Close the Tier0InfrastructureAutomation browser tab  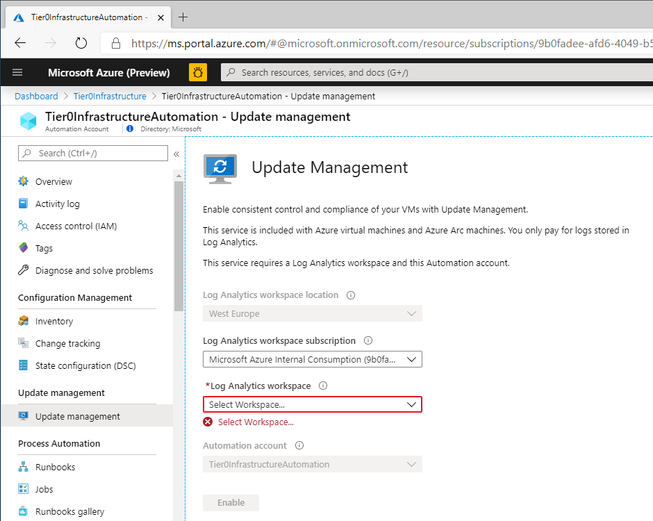(161, 17)
